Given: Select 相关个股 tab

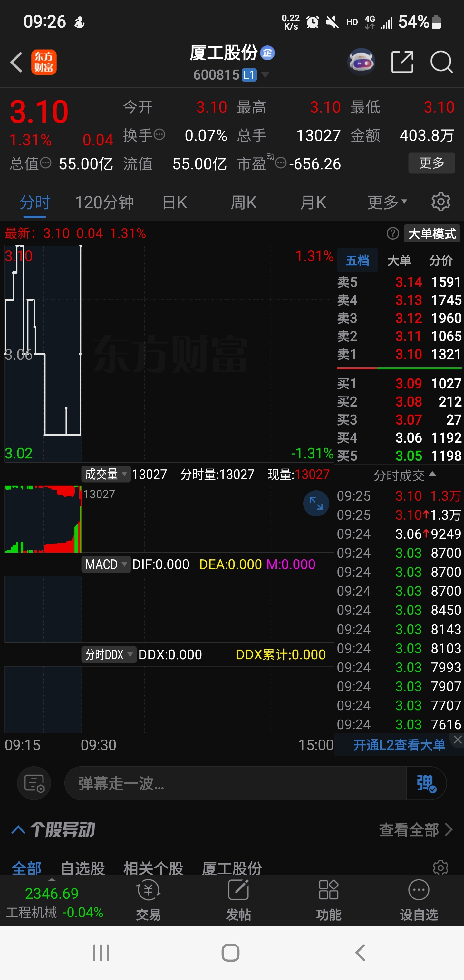Looking at the screenshot, I should coord(153,868).
